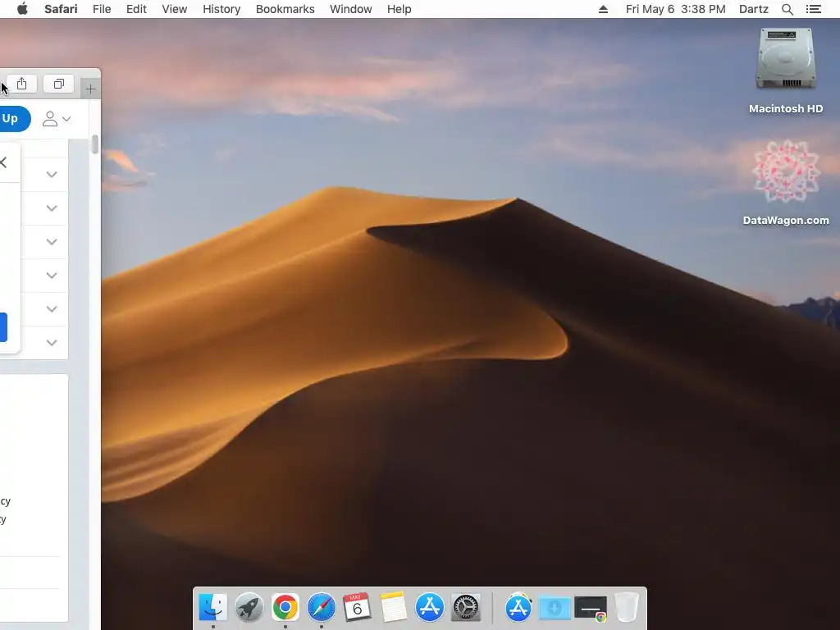The image size is (840, 630).
Task: Open the Applications folder stack in Dock
Action: click(x=518, y=608)
